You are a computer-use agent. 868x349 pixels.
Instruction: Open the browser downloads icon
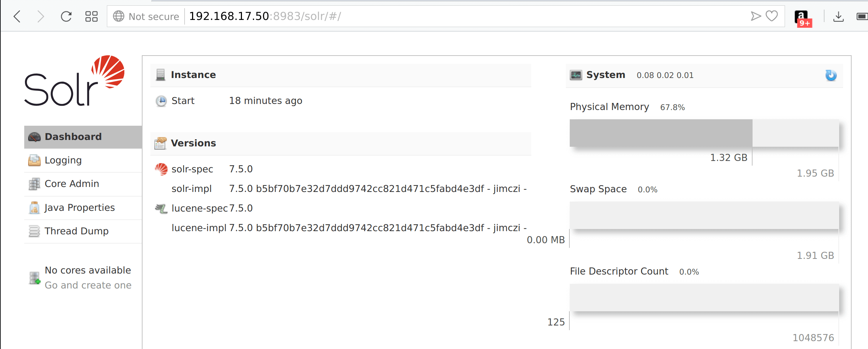838,16
